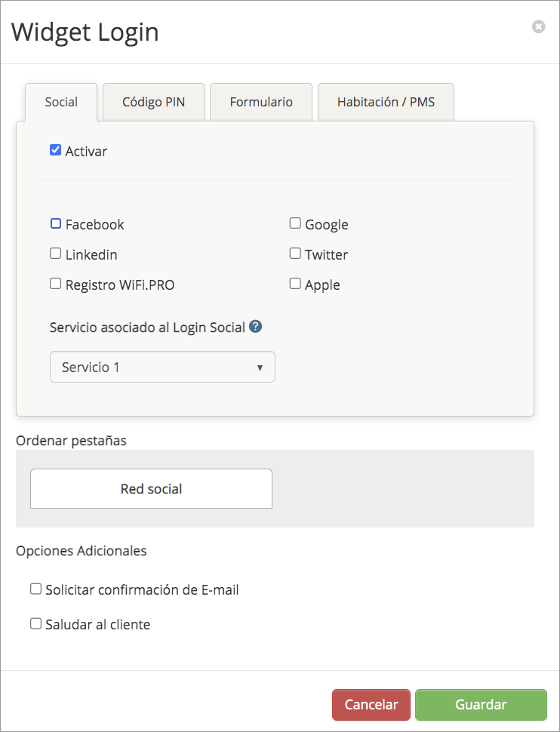Click the Servicio dropdown arrow

pos(260,368)
